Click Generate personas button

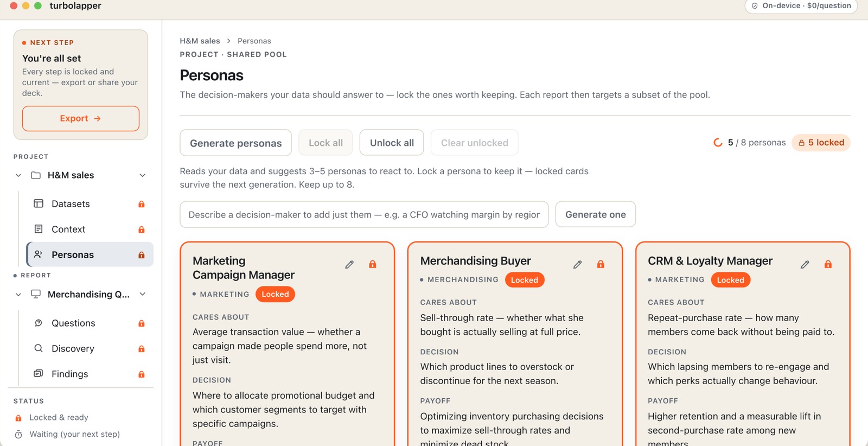(235, 143)
